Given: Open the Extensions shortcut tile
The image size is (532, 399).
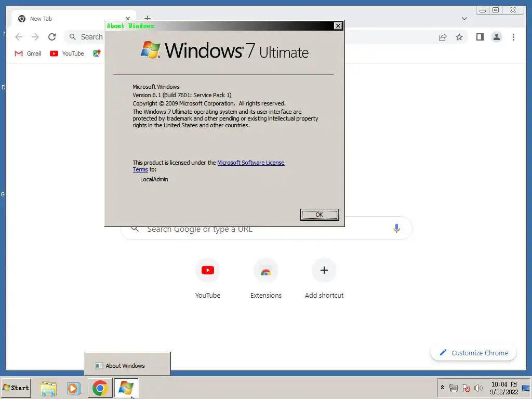Looking at the screenshot, I should 265,279.
